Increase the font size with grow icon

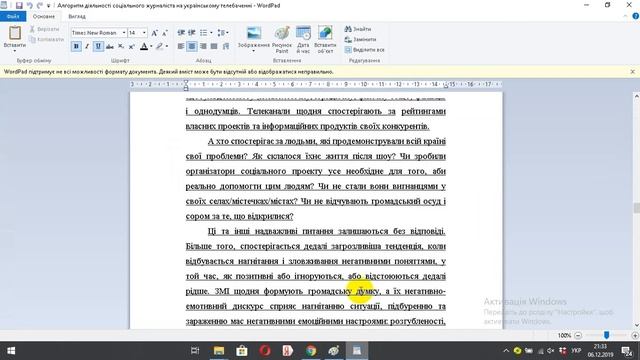[155, 33]
